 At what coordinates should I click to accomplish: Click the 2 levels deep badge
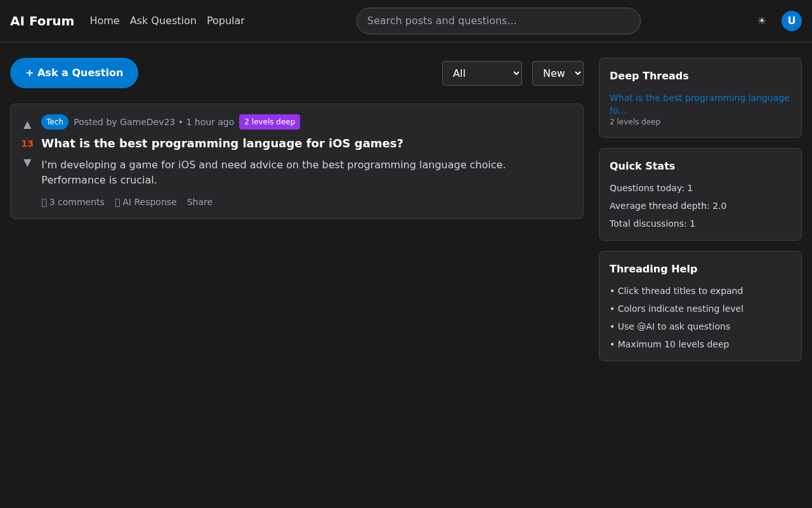(x=269, y=122)
